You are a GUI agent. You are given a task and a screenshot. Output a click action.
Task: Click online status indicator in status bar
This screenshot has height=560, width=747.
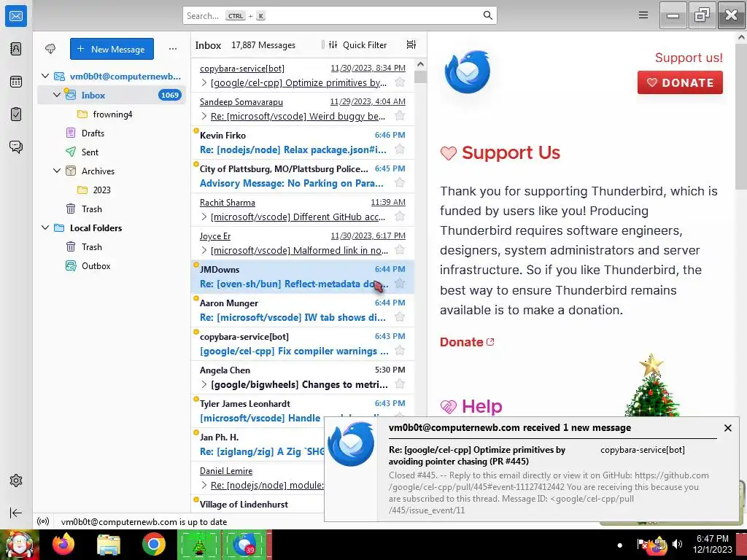click(43, 521)
